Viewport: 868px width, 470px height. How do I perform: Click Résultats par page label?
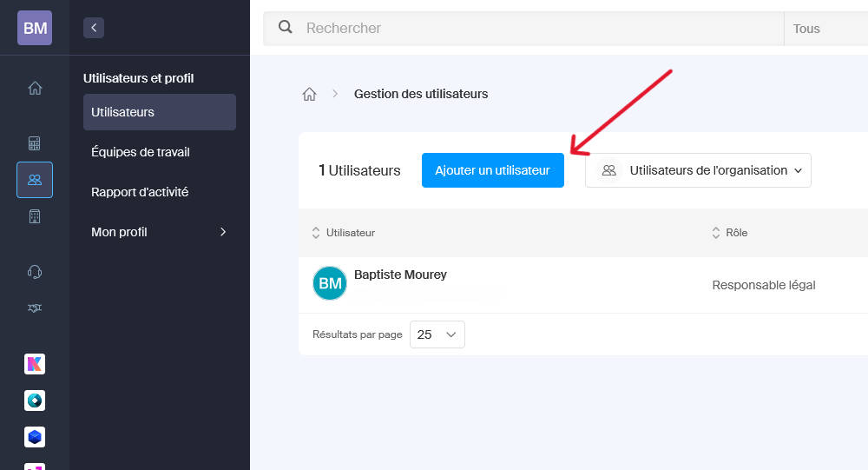357,334
